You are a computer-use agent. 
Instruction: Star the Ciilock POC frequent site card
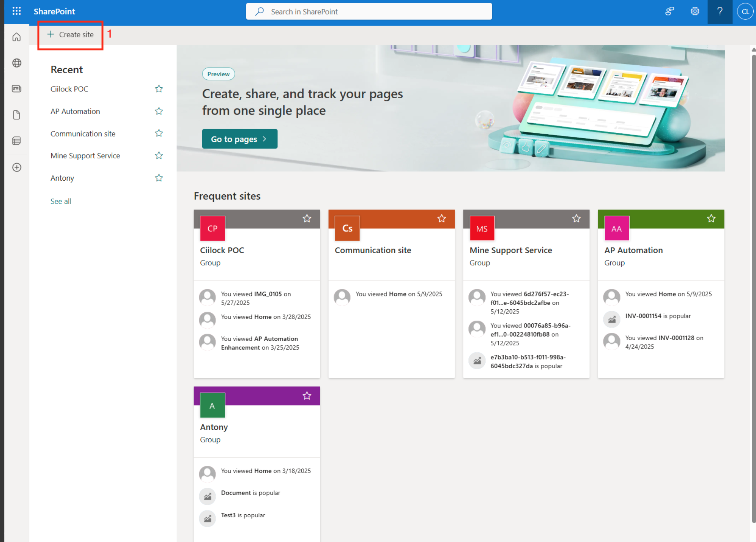(x=307, y=219)
